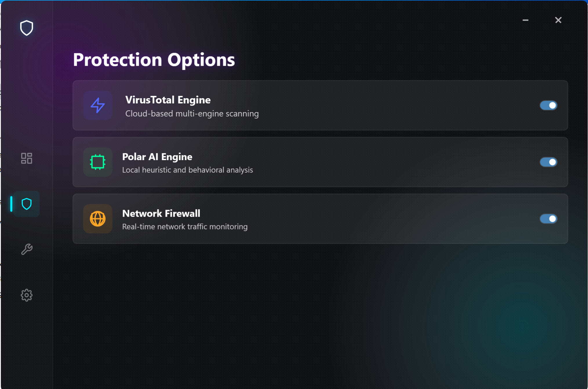
Task: Open the wrench tools section
Action: (x=26, y=249)
